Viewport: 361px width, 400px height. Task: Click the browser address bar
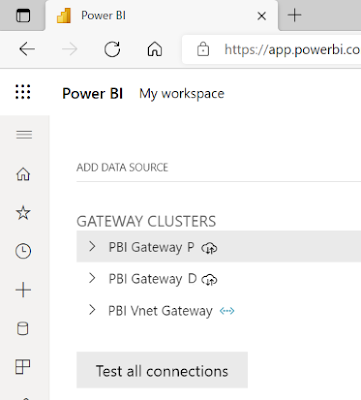point(272,50)
